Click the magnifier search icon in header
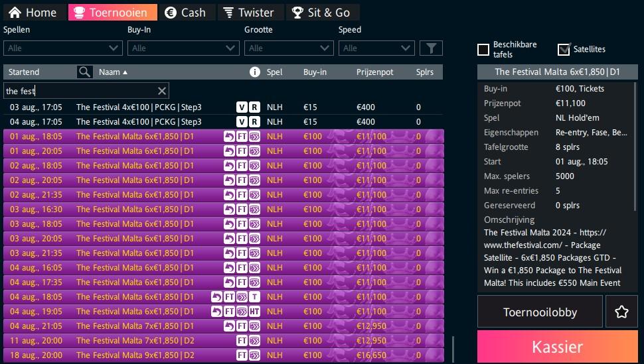 (x=84, y=72)
